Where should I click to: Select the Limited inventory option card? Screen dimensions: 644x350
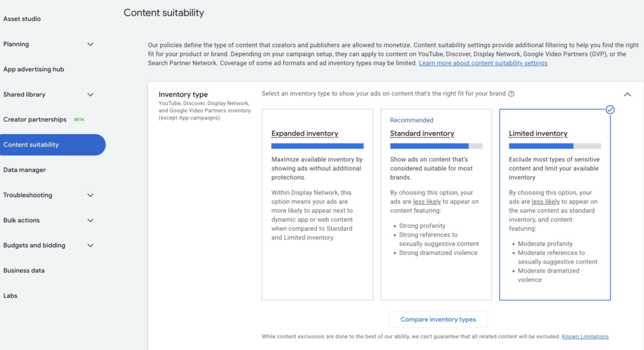pyautogui.click(x=555, y=204)
